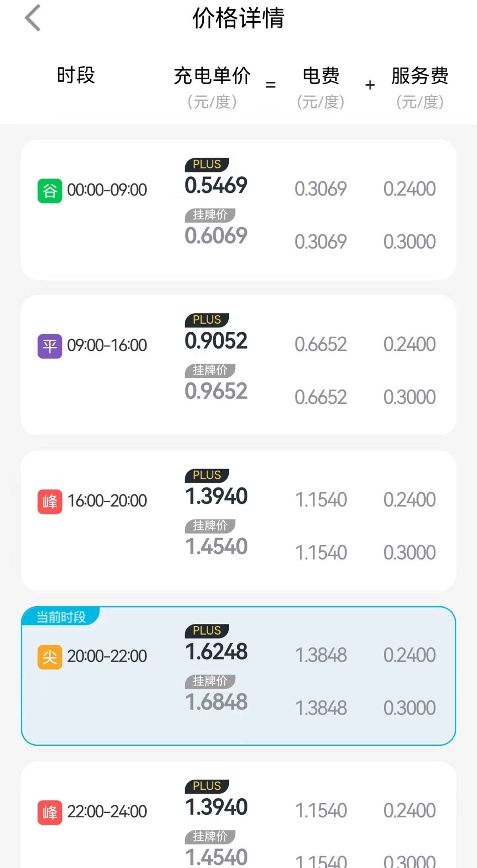Image resolution: width=477 pixels, height=868 pixels.
Task: Tap the 挂牌价 badge above 0.6069
Action: click(210, 215)
